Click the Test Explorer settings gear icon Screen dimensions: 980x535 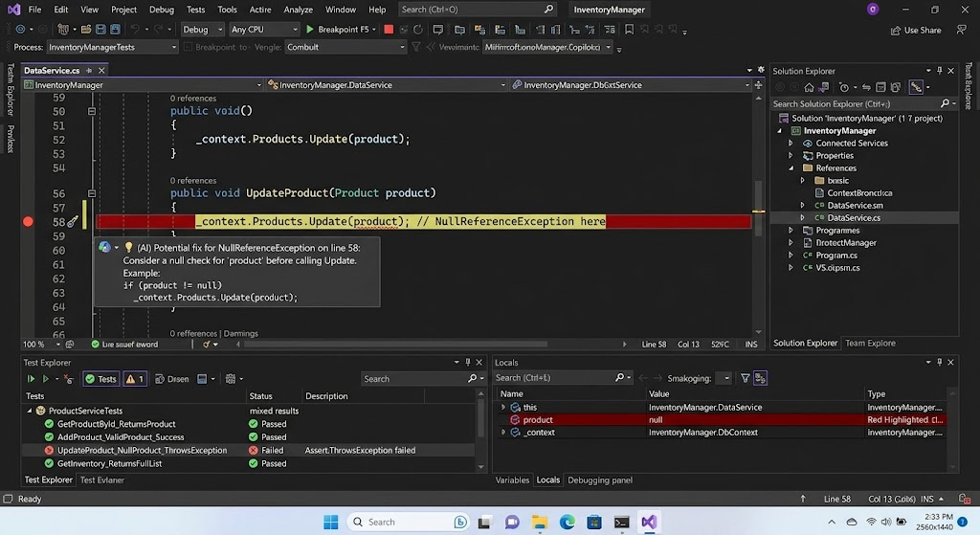(x=231, y=379)
